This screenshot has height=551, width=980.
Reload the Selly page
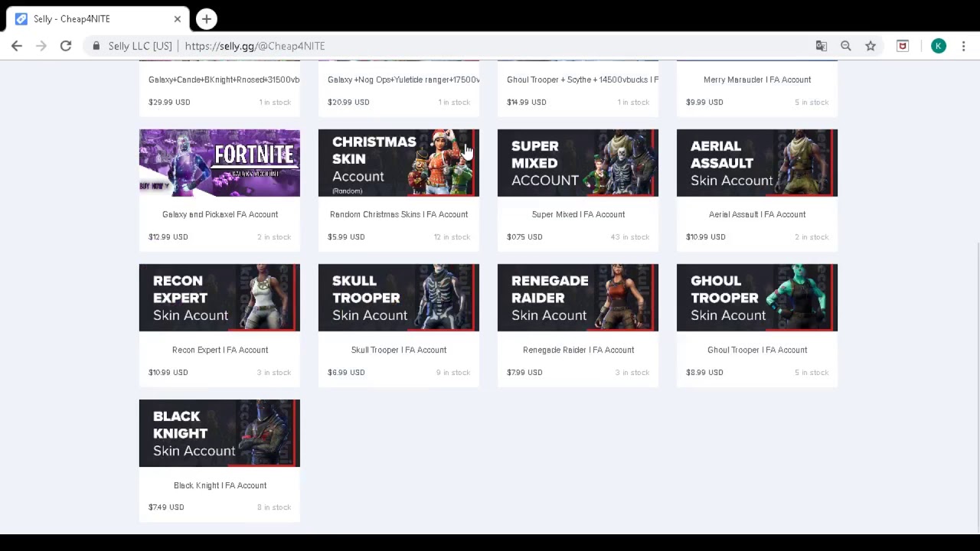point(66,46)
